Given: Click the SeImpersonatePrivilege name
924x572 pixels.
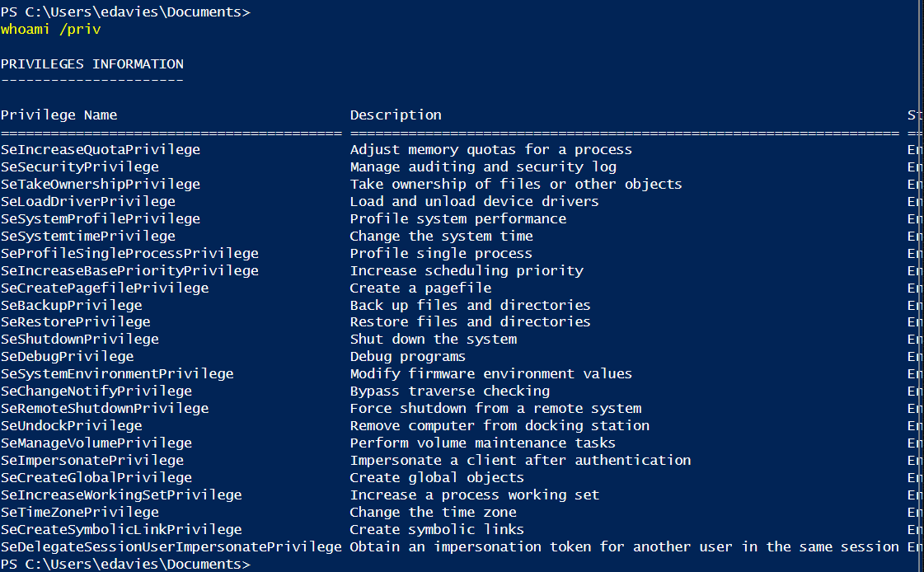Looking at the screenshot, I should coord(91,460).
